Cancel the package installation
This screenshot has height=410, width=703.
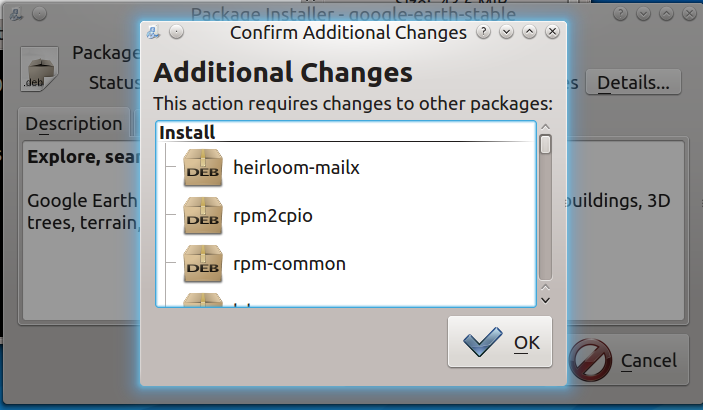coord(628,361)
